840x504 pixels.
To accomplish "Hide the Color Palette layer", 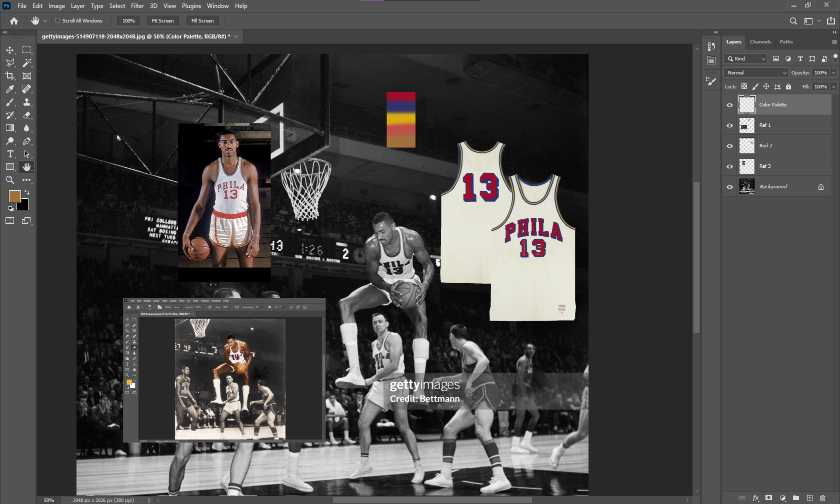I will tap(729, 105).
